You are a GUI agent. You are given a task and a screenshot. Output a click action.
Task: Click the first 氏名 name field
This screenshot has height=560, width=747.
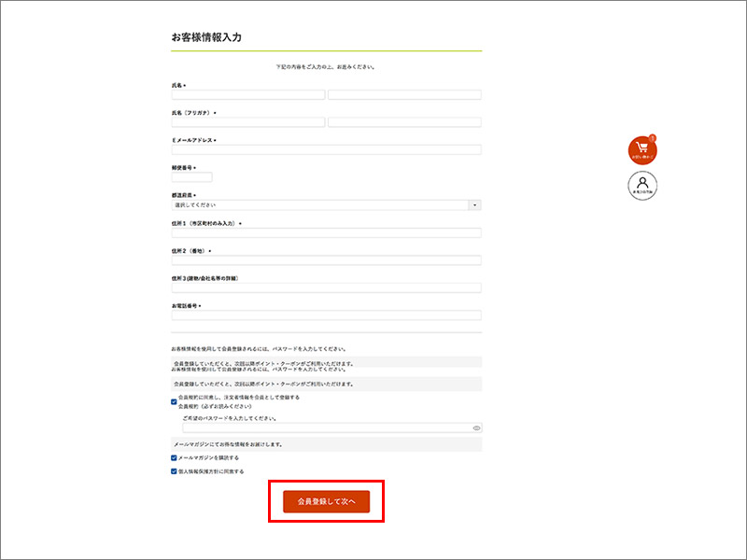(248, 94)
